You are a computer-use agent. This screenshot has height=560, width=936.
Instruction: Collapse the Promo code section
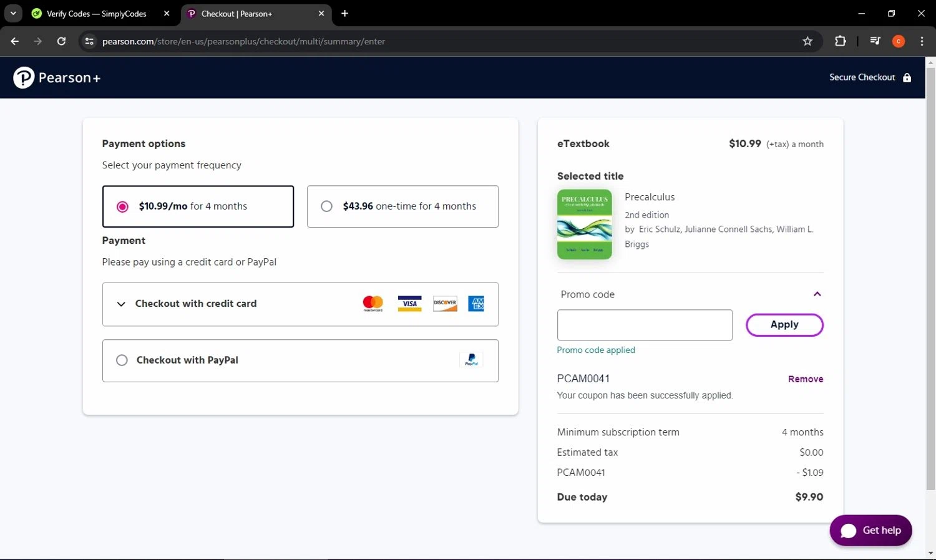(x=817, y=294)
